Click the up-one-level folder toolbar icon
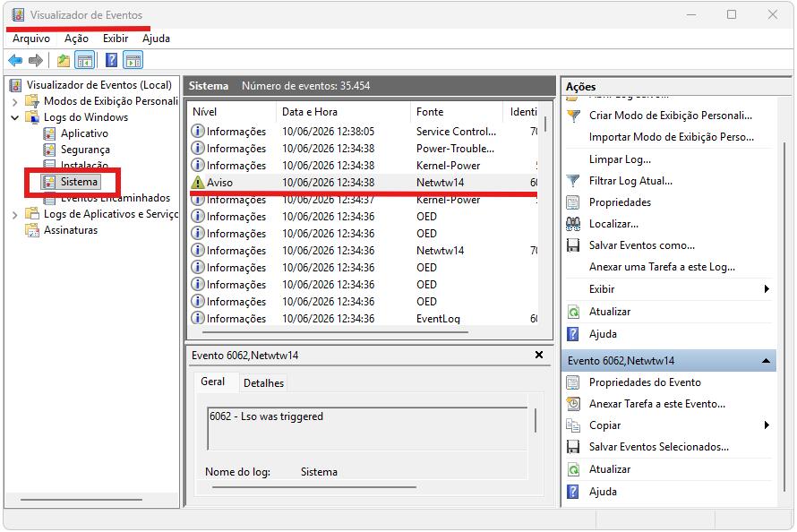The image size is (797, 532). coord(63,61)
